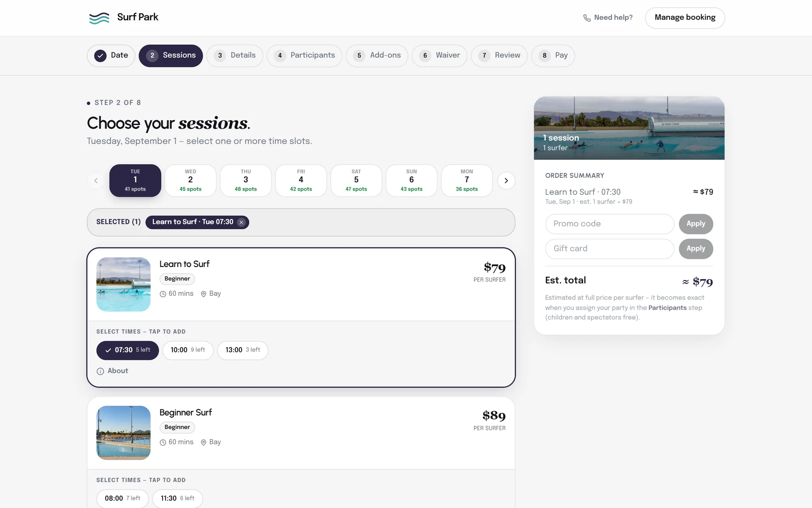This screenshot has height=508, width=812.
Task: Click the Manage booking button
Action: [685, 18]
